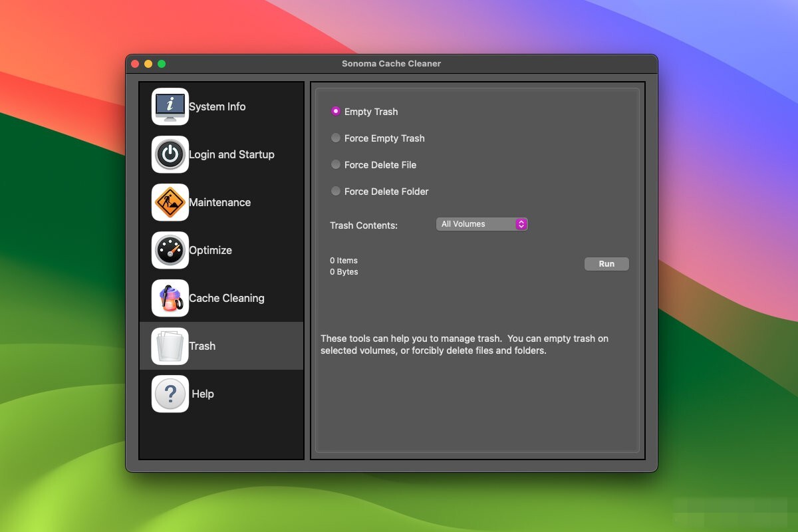
Task: Minimize the window with yellow button
Action: 148,64
